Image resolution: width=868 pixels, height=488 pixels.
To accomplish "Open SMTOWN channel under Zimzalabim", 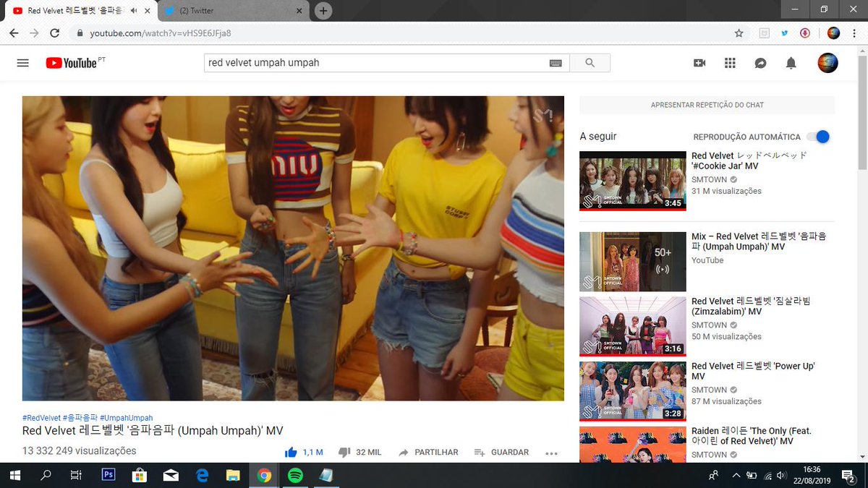I will coord(709,325).
